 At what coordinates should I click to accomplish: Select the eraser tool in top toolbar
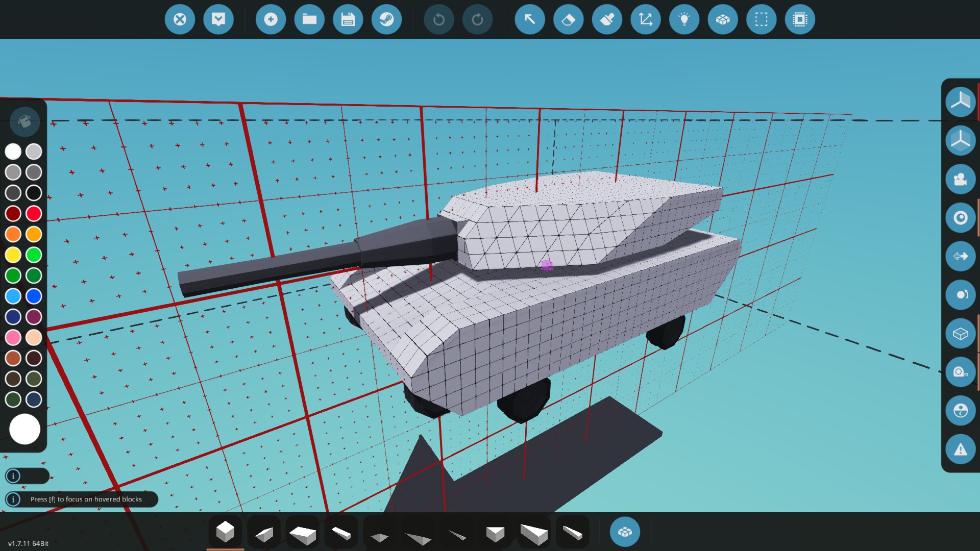click(x=568, y=19)
